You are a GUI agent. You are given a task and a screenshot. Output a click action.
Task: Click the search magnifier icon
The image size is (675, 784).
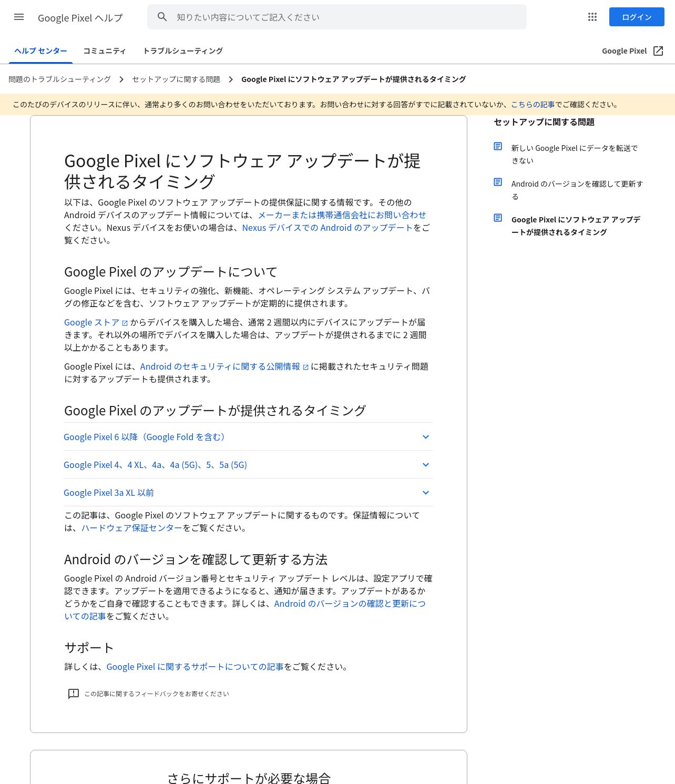point(162,17)
